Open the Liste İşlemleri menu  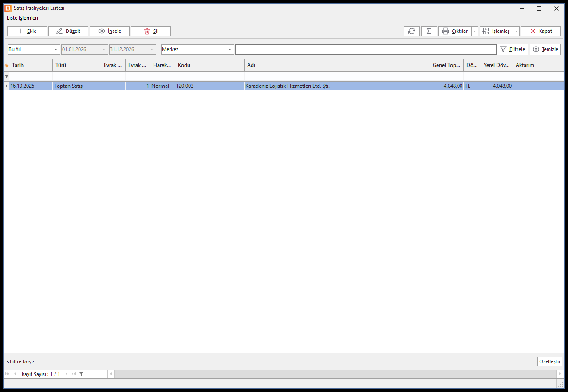[22, 18]
